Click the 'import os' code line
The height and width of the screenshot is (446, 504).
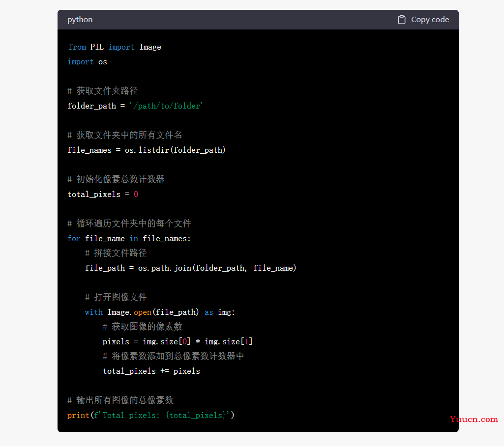coord(87,62)
